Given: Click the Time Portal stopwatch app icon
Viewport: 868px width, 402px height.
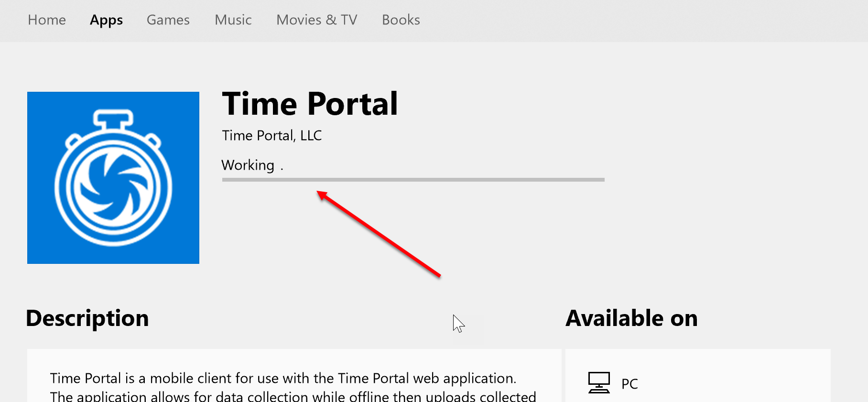Looking at the screenshot, I should pos(113,178).
